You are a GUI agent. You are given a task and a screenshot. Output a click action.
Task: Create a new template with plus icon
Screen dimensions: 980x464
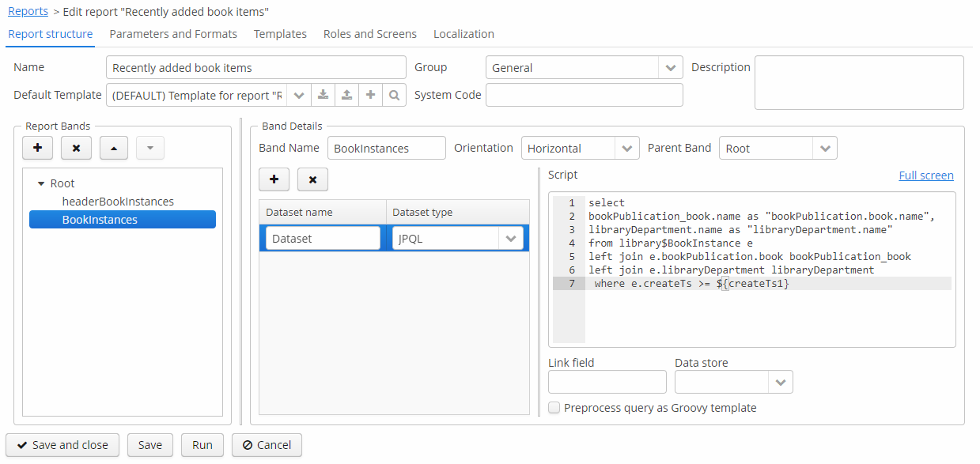[x=370, y=95]
